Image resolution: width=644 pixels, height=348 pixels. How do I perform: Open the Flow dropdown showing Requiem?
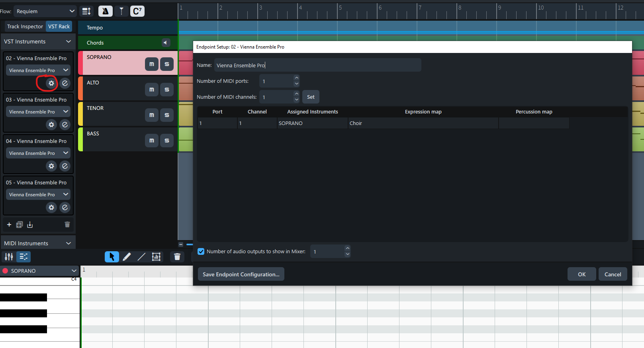click(x=45, y=11)
